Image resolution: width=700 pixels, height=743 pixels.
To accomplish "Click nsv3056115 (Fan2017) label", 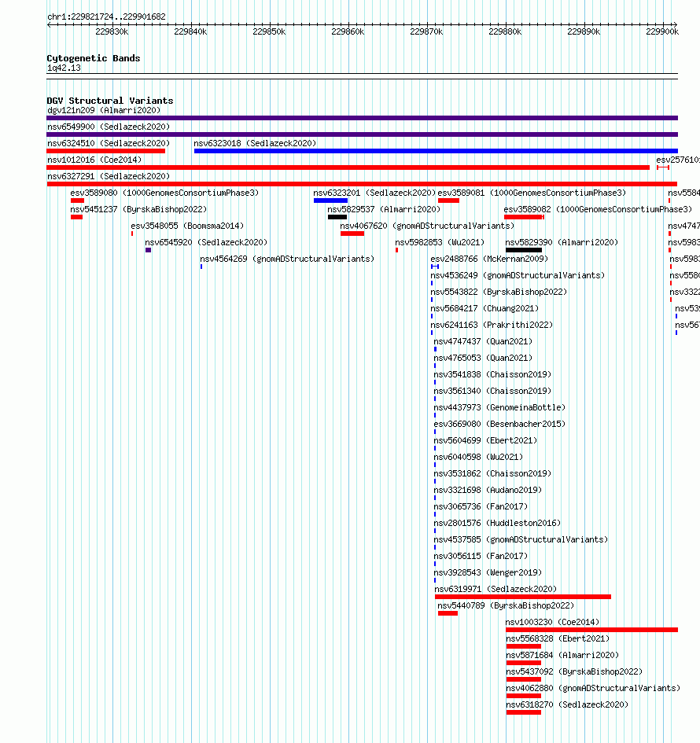I will tap(481, 557).
